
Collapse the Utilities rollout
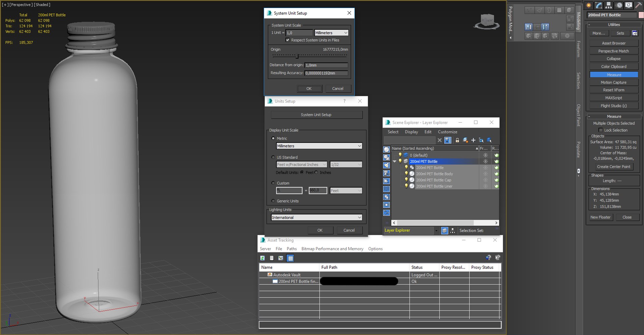click(614, 25)
